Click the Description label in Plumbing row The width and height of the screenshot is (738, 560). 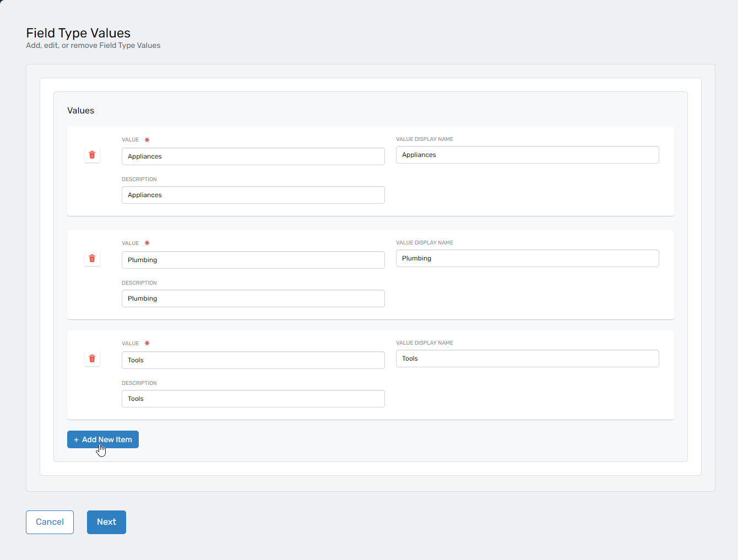(139, 283)
